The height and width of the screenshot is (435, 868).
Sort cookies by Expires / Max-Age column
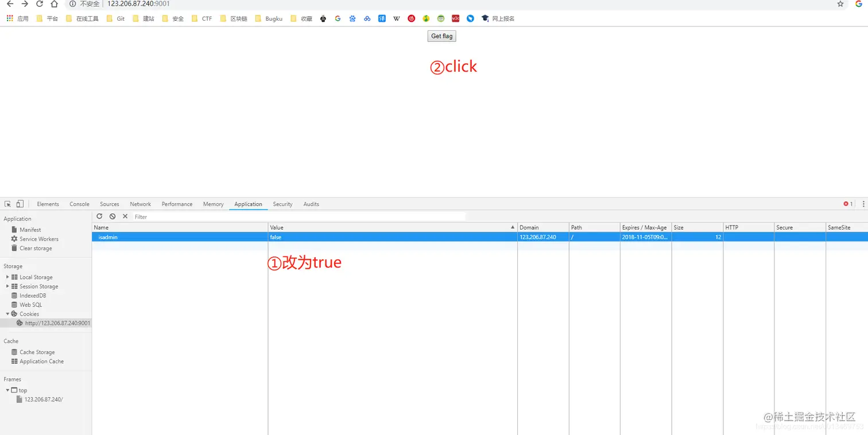pyautogui.click(x=646, y=227)
